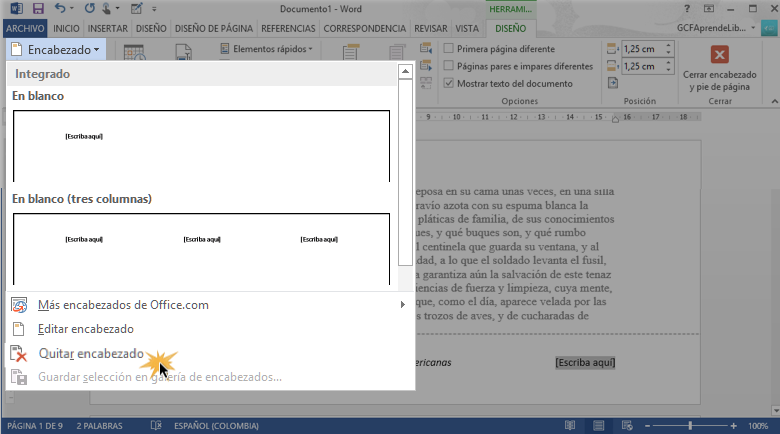Screen dimensions: 780x434
Task: Check Páginas pares e impares diferentes
Action: [x=449, y=66]
